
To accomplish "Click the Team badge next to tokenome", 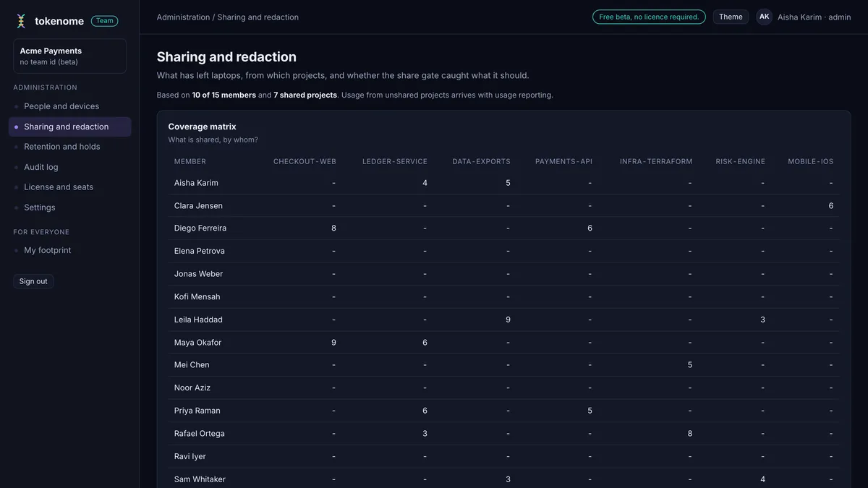I will 105,21.
